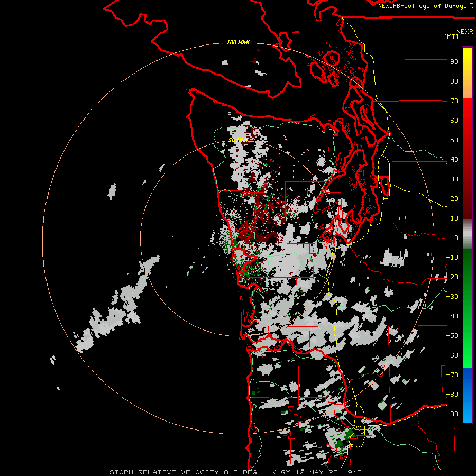Click the "-30" value on the velocity scale
Image resolution: width=476 pixels, height=476 pixels.
(x=452, y=297)
